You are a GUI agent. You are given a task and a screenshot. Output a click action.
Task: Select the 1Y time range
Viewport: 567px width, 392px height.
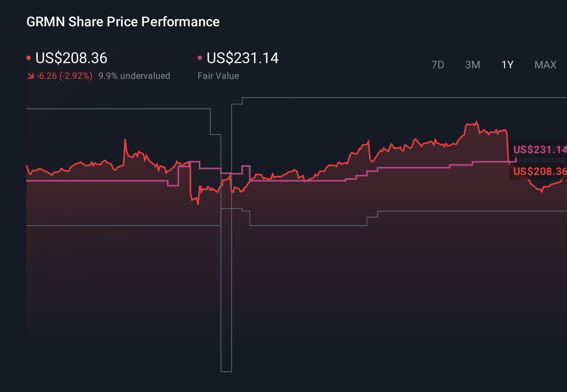(507, 65)
